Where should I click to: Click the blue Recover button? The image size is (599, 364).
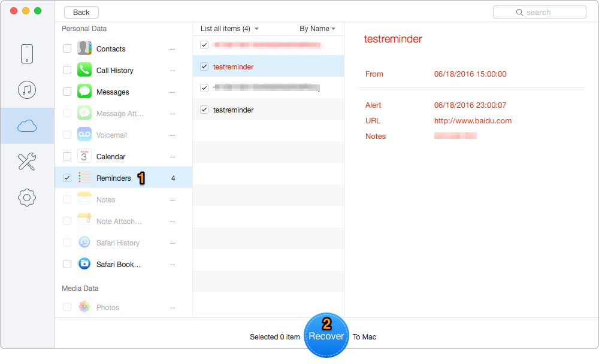tap(326, 335)
